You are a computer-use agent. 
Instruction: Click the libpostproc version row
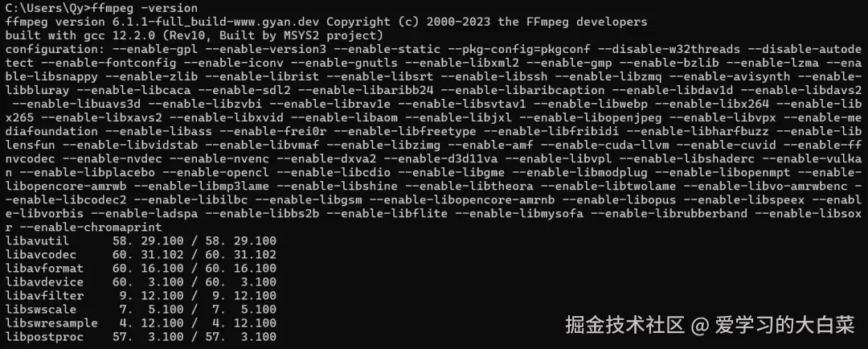click(x=141, y=337)
